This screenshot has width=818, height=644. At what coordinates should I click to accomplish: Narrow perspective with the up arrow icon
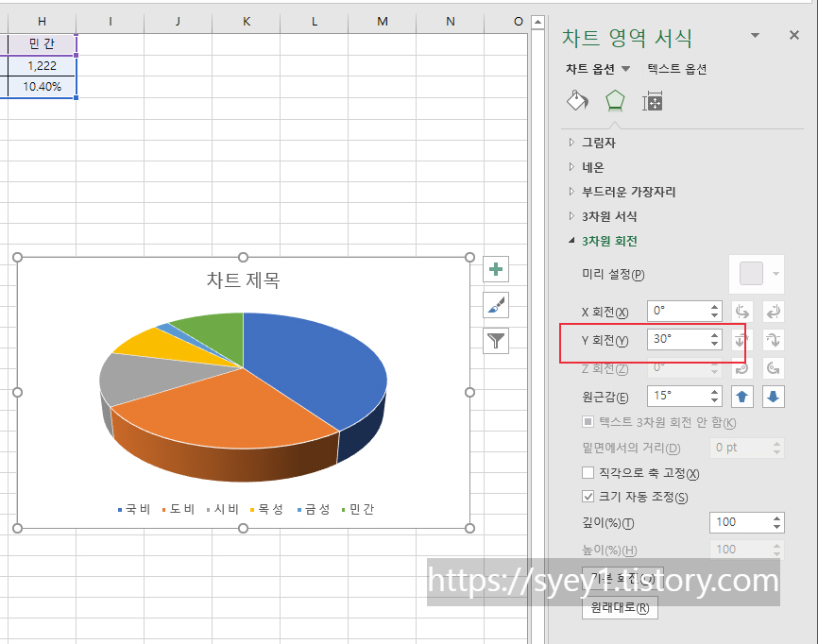[x=741, y=397]
